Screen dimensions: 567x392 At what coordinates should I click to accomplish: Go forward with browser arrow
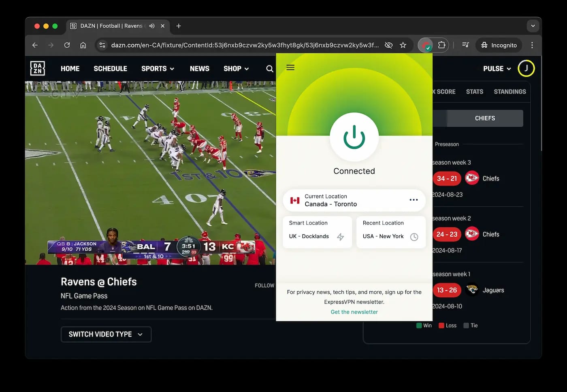[x=51, y=45]
